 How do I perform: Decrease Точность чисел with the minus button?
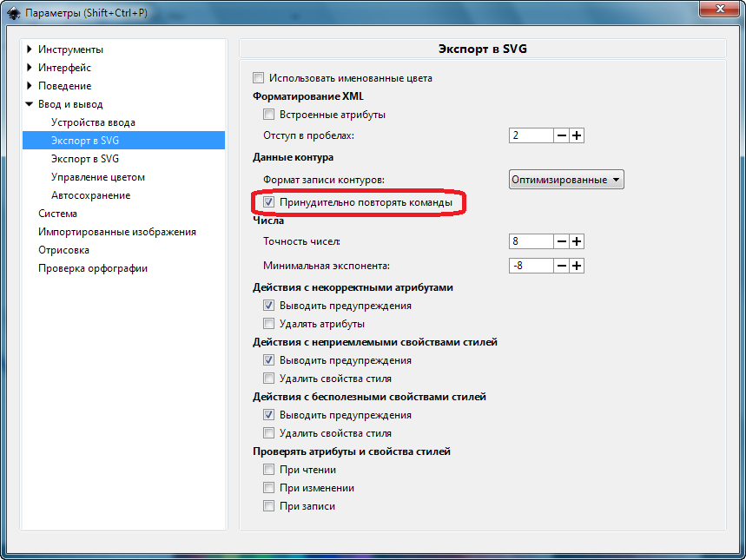coord(562,241)
